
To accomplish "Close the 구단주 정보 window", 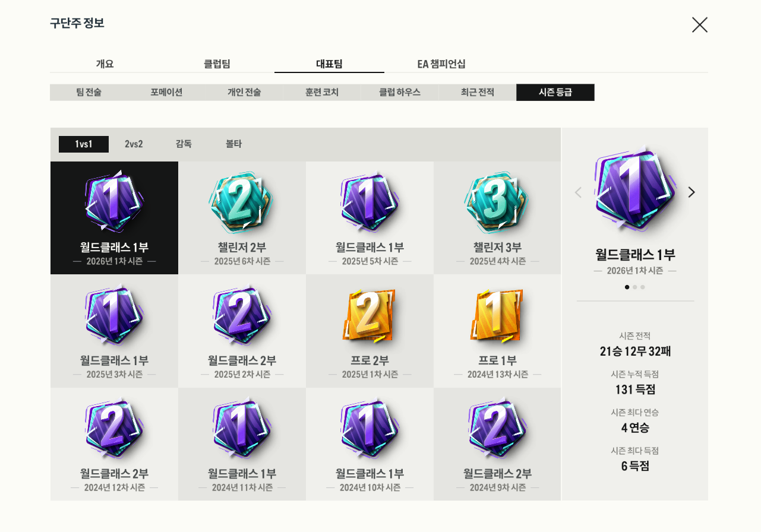I will click(x=699, y=25).
